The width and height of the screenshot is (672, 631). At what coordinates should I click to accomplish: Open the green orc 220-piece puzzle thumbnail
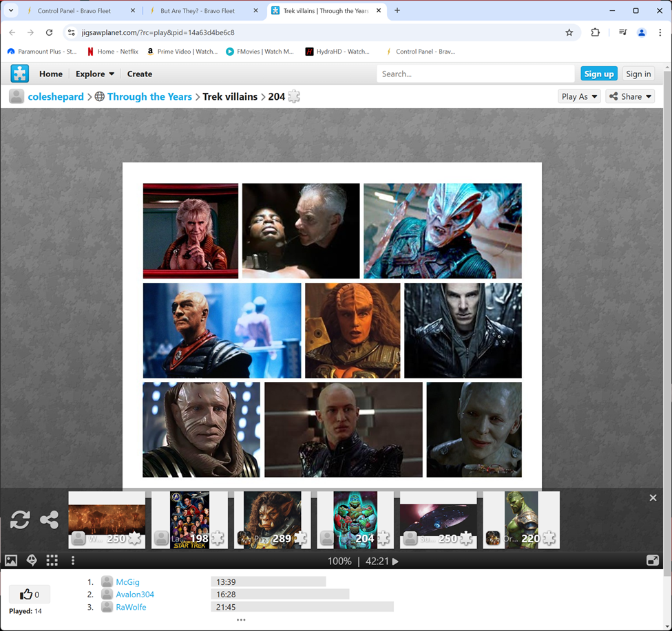coord(522,520)
